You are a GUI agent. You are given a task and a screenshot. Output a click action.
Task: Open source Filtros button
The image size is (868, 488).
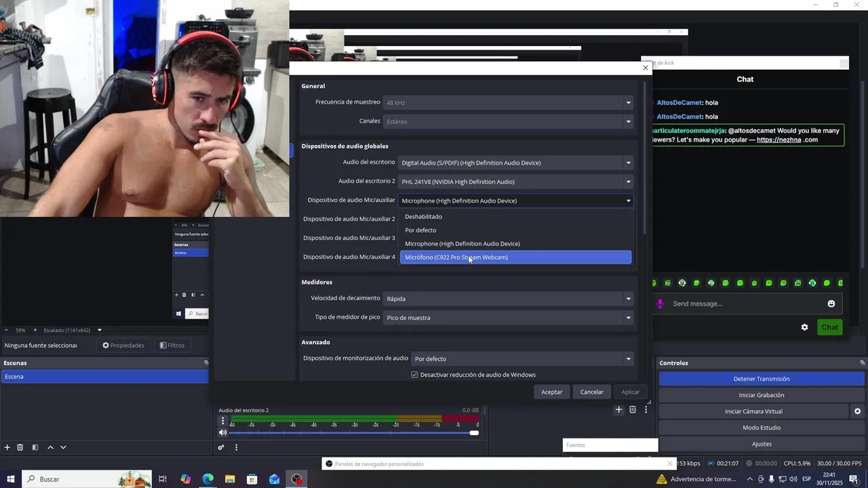pyautogui.click(x=172, y=346)
